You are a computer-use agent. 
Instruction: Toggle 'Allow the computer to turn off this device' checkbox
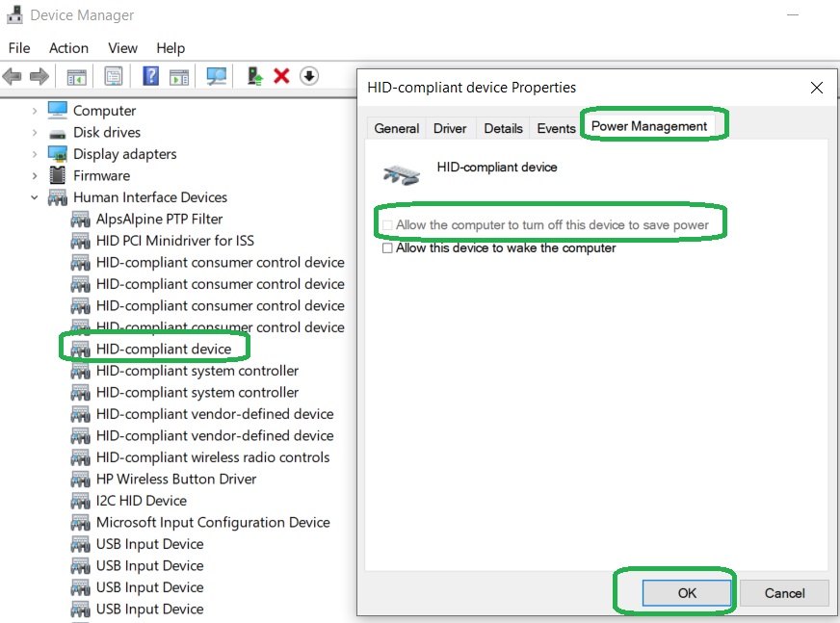coord(387,225)
